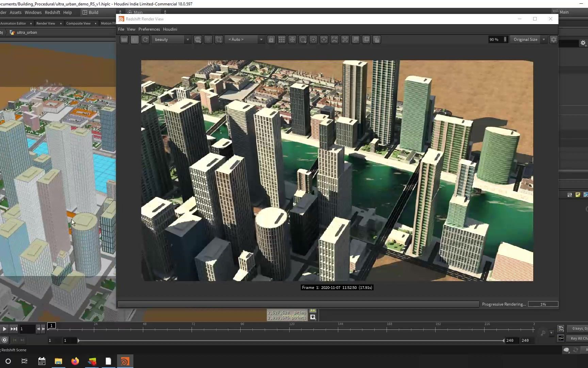Step back one frame arrow

click(x=38, y=329)
